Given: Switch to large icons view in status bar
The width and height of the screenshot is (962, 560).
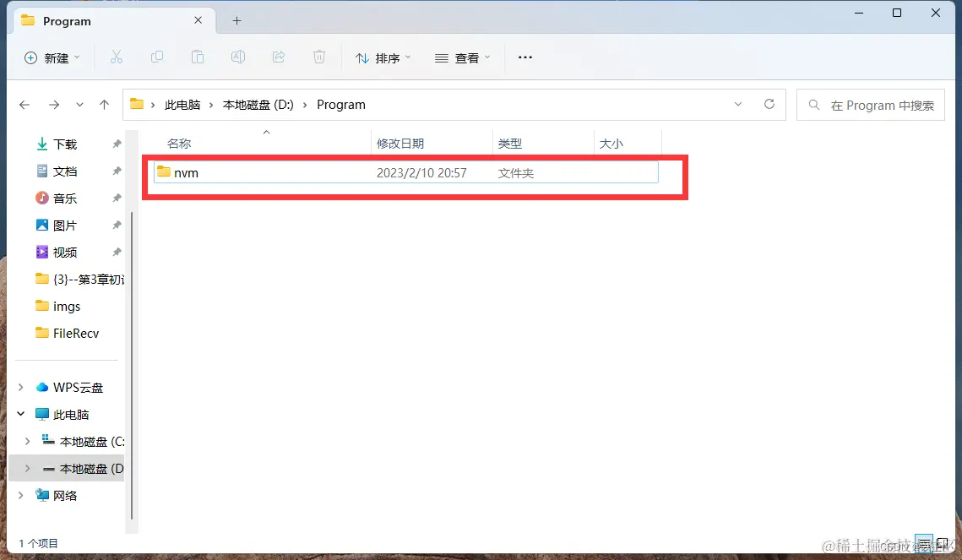Looking at the screenshot, I should click(943, 543).
